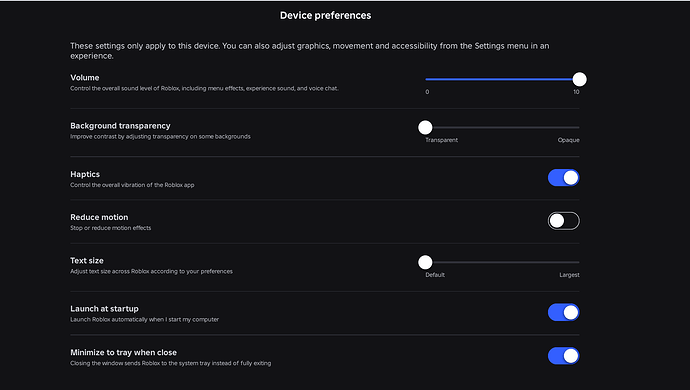This screenshot has width=690, height=390.
Task: Click the Volume setting label
Action: tap(84, 77)
